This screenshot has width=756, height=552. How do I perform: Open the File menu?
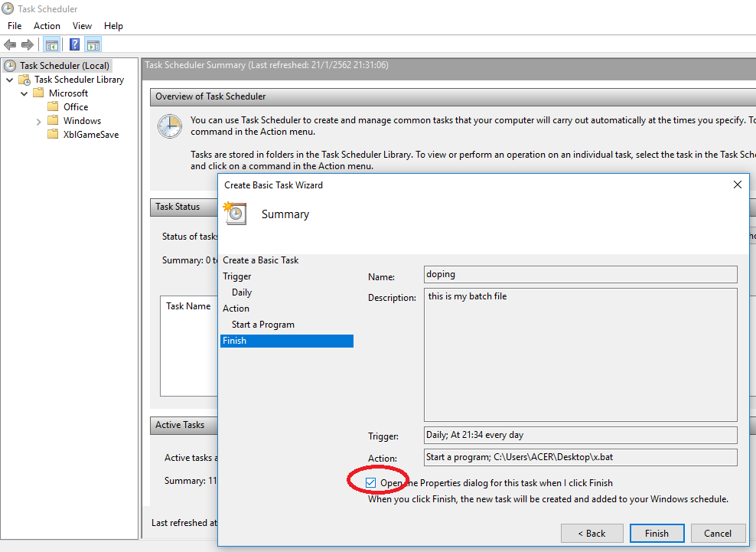pos(15,26)
